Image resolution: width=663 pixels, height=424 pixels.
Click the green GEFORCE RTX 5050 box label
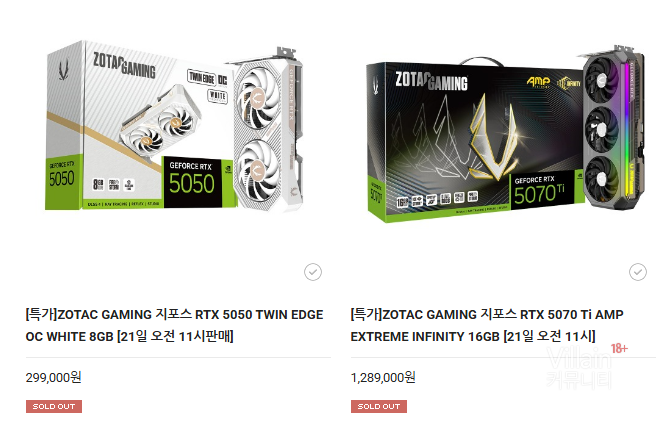pyautogui.click(x=192, y=183)
